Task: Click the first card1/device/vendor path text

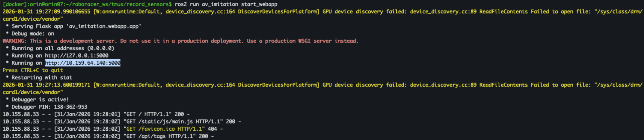Action: 33,19
